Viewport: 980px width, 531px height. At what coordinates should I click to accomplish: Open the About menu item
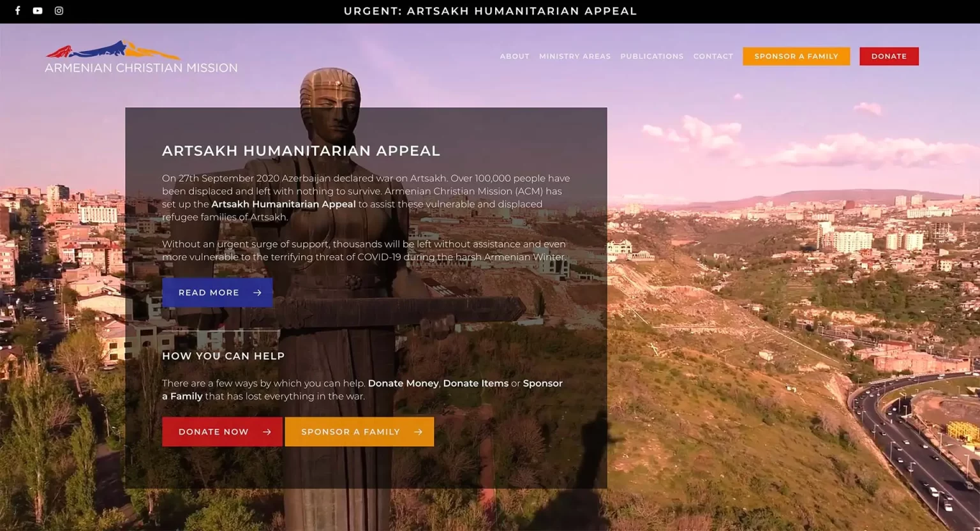click(515, 56)
